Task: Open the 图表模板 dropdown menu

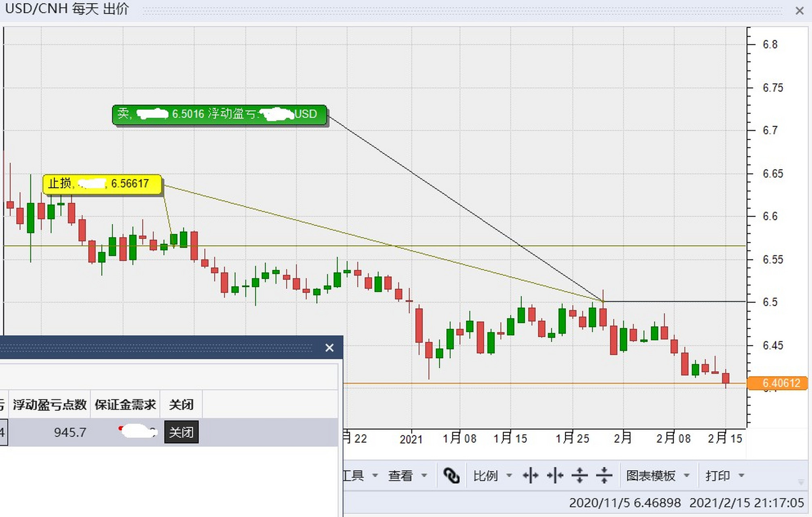Action: [658, 475]
